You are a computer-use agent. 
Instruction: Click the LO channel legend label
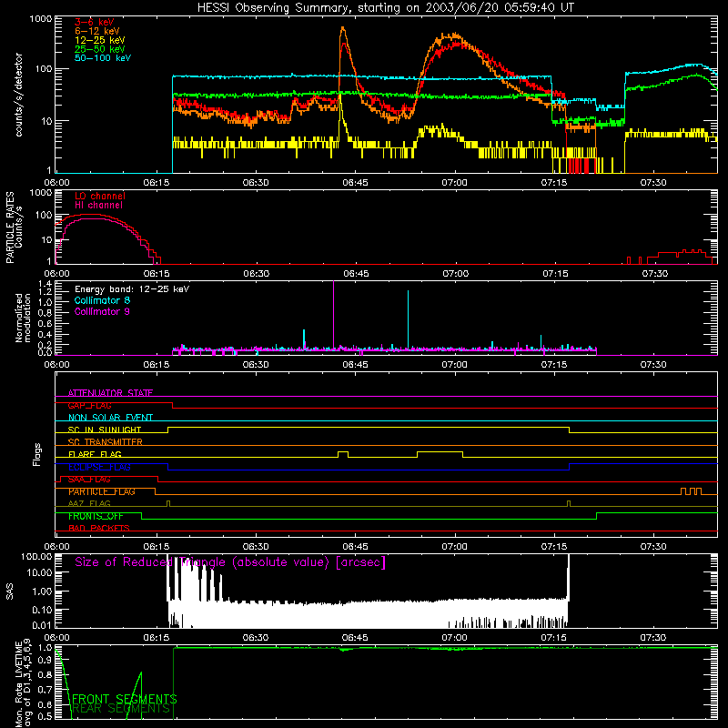[x=100, y=196]
